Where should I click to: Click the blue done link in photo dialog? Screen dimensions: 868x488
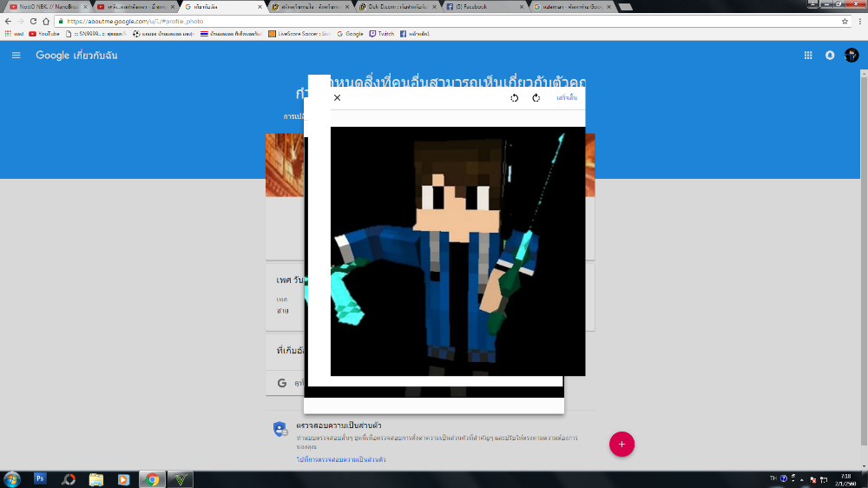click(567, 97)
